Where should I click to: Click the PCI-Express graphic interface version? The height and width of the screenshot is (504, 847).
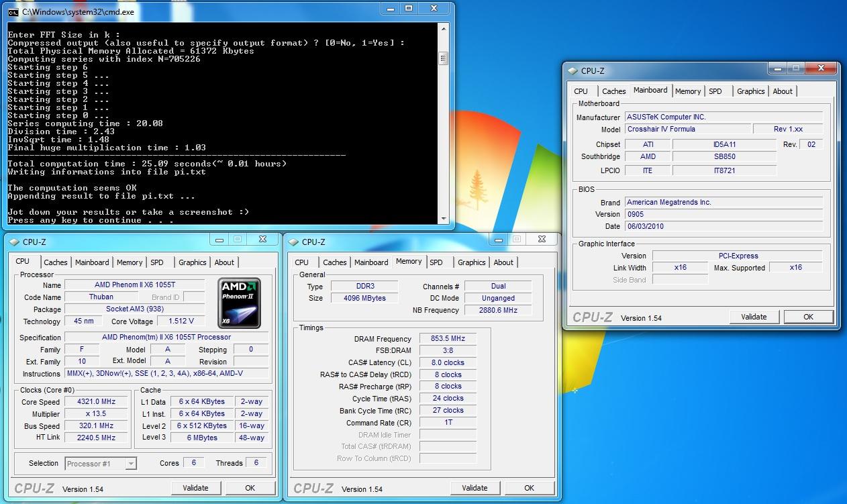(x=738, y=256)
